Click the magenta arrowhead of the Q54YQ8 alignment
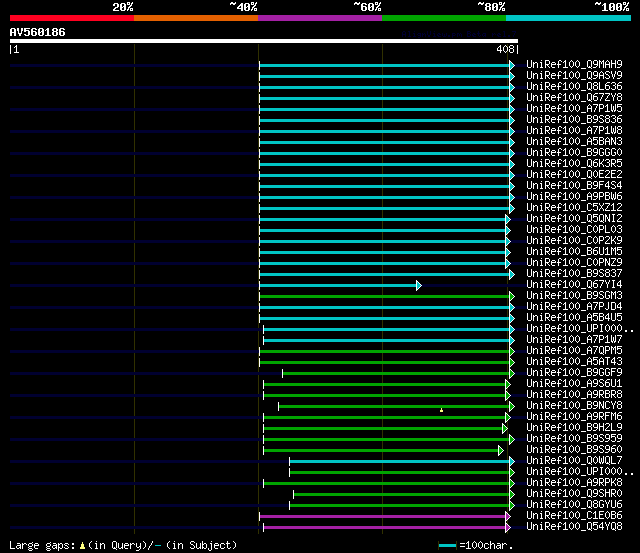This screenshot has width=640, height=553. [508, 528]
